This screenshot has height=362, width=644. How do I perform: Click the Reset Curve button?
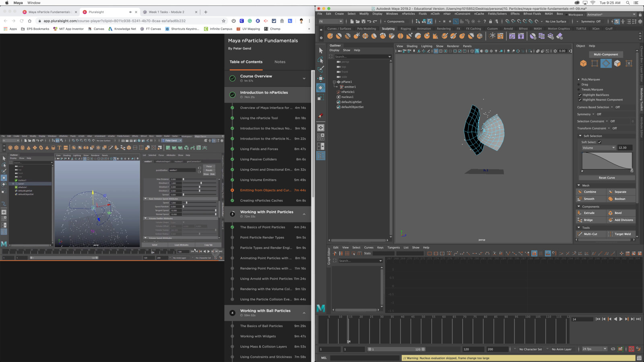607,178
